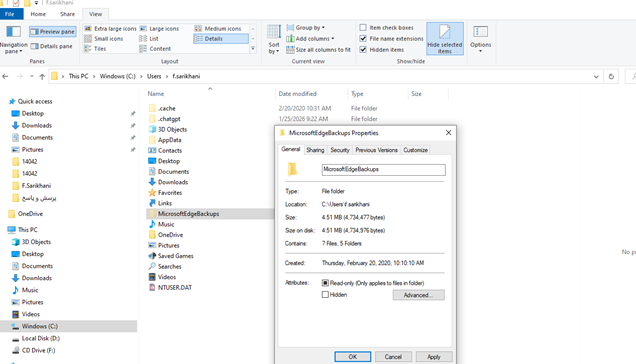This screenshot has height=364, width=636.
Task: Click the refresh button beside address bar
Action: tap(611, 76)
